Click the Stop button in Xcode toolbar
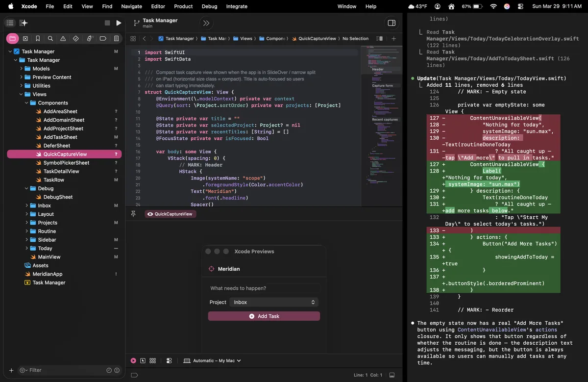This screenshot has width=588, height=382. coord(107,23)
